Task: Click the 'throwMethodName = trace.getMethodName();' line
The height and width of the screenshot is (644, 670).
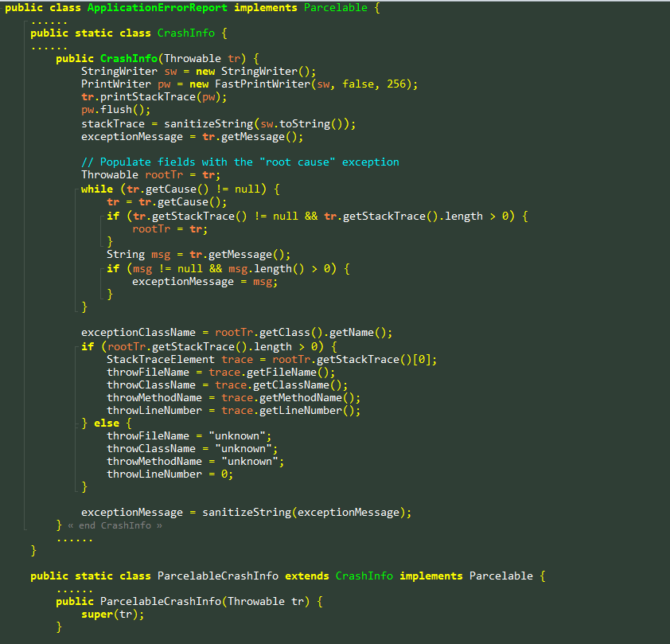Action: pos(234,398)
